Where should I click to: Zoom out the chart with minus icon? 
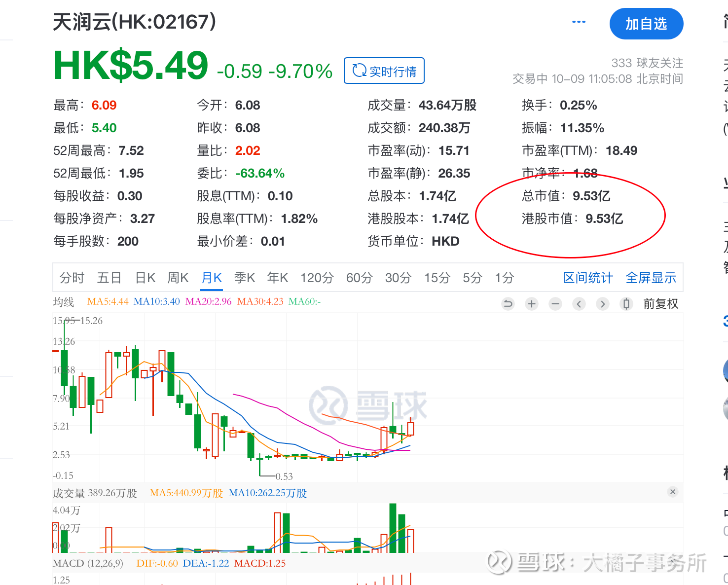coord(555,304)
